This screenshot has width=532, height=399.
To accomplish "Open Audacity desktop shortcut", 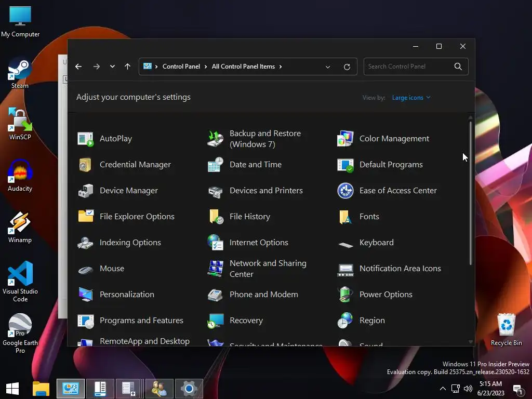I will tap(20, 176).
